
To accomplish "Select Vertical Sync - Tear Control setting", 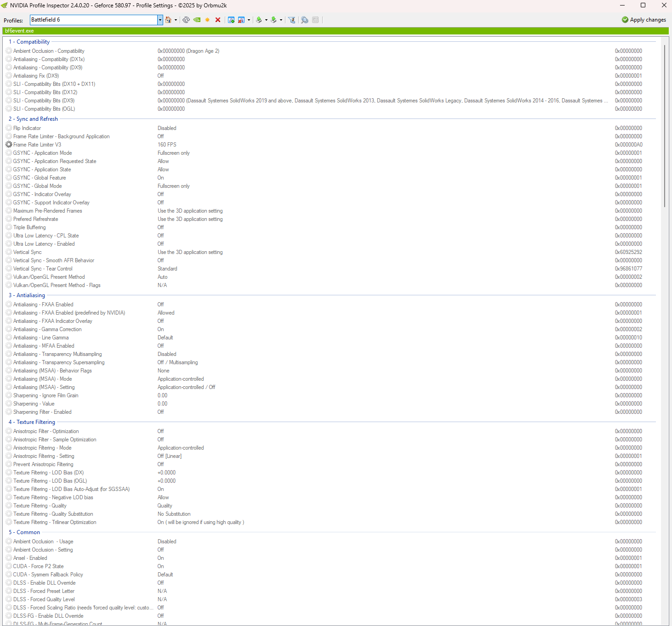I will click(330, 269).
